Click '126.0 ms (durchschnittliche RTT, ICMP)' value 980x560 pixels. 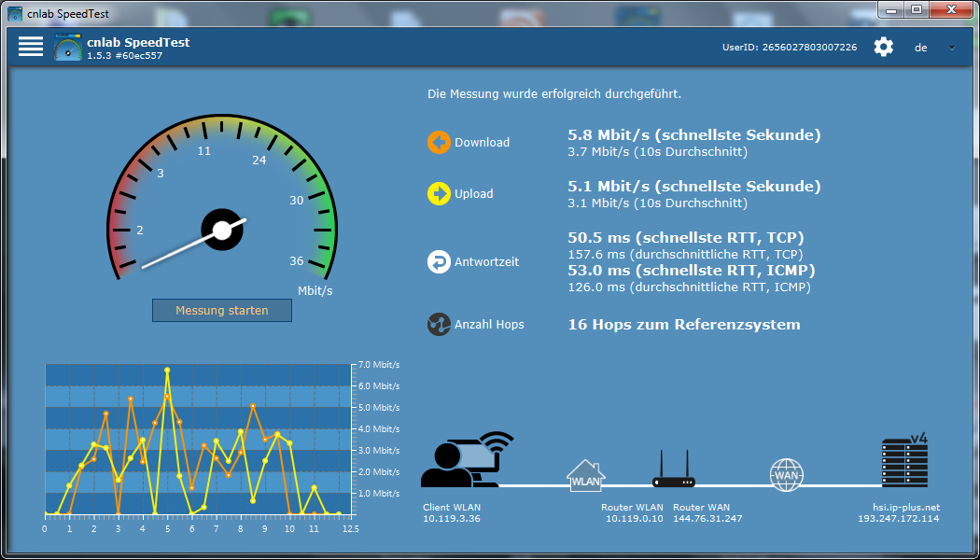coord(689,287)
